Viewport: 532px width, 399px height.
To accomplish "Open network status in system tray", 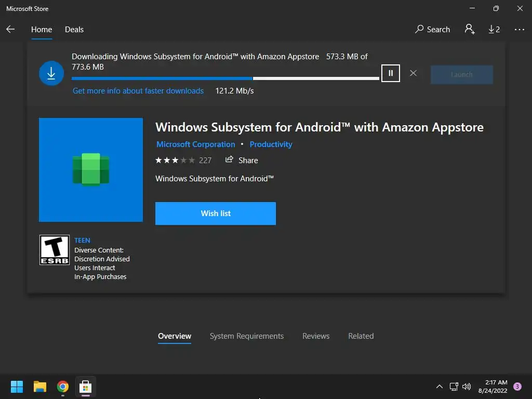I will pos(454,387).
